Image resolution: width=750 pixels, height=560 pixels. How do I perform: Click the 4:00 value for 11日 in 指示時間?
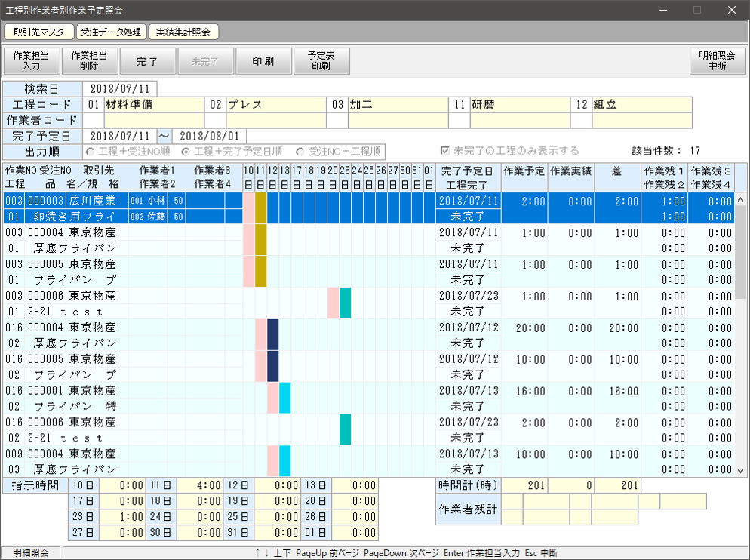[199, 485]
